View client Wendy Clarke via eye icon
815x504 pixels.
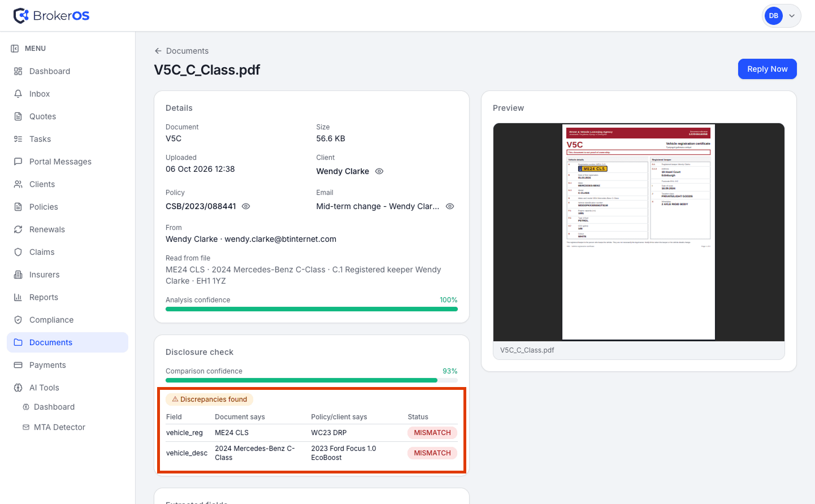(x=379, y=171)
